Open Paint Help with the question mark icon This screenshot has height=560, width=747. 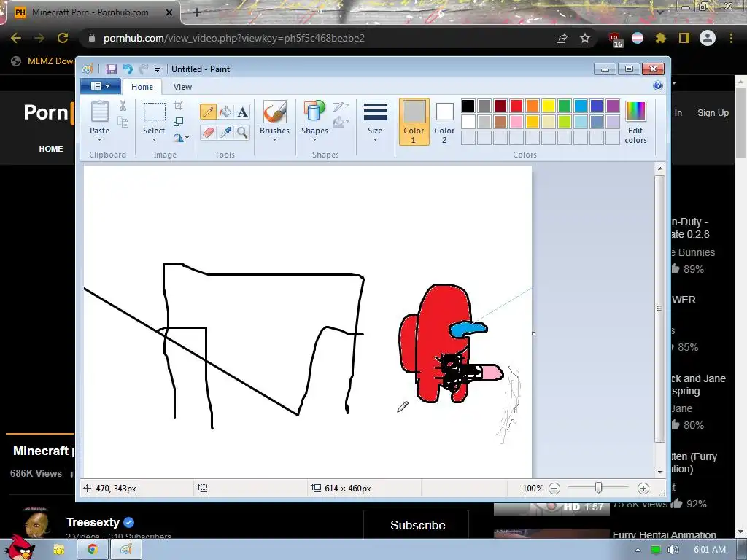(x=658, y=86)
